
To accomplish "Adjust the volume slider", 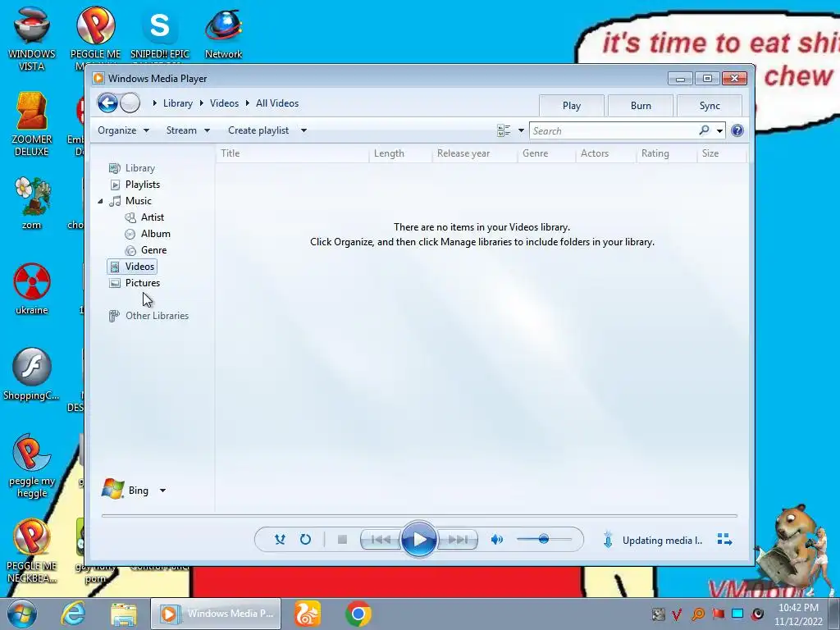I will pyautogui.click(x=544, y=539).
